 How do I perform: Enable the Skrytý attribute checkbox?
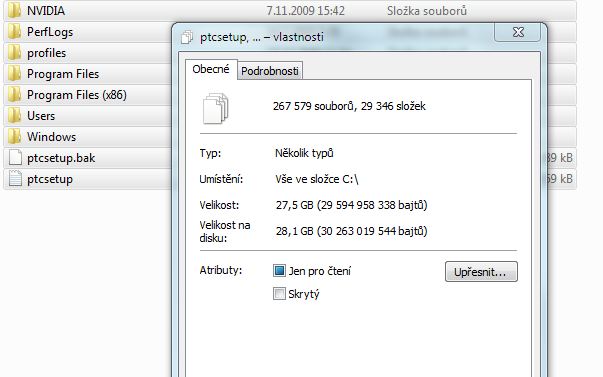point(279,294)
